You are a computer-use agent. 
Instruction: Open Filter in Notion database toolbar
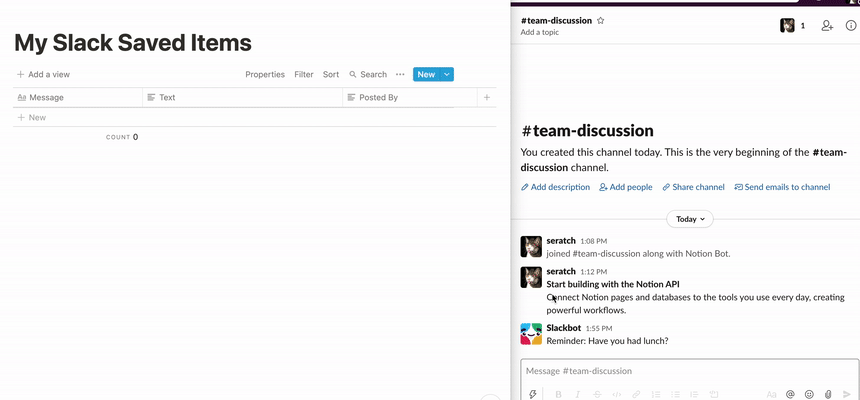point(304,75)
